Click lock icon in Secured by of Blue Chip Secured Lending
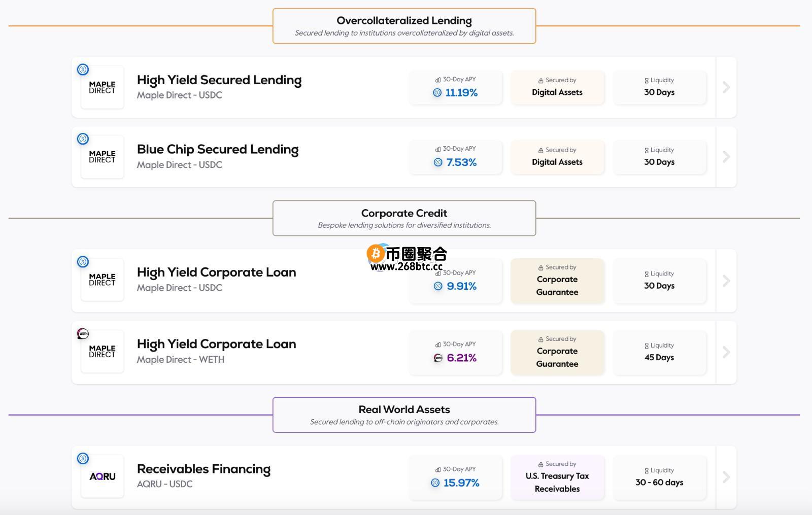This screenshot has width=812, height=515. coord(541,150)
